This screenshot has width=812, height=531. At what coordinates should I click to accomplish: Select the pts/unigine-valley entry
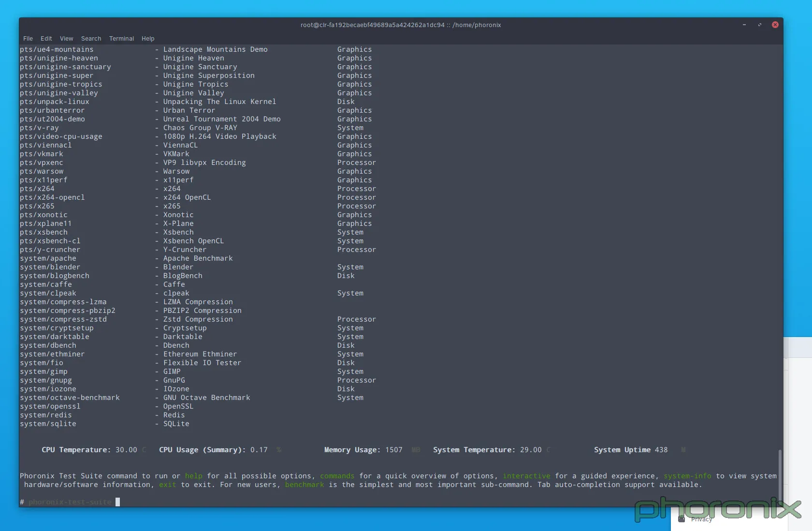[x=59, y=93]
